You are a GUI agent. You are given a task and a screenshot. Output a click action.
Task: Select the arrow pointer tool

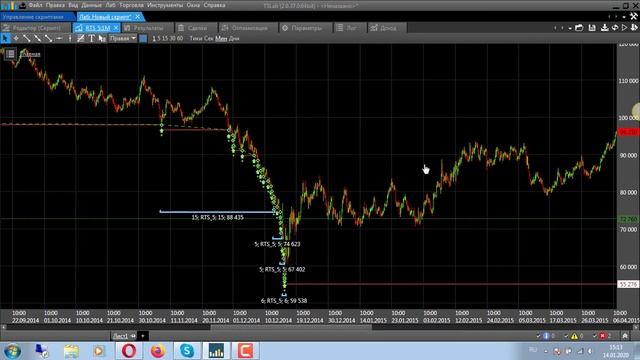(5, 38)
